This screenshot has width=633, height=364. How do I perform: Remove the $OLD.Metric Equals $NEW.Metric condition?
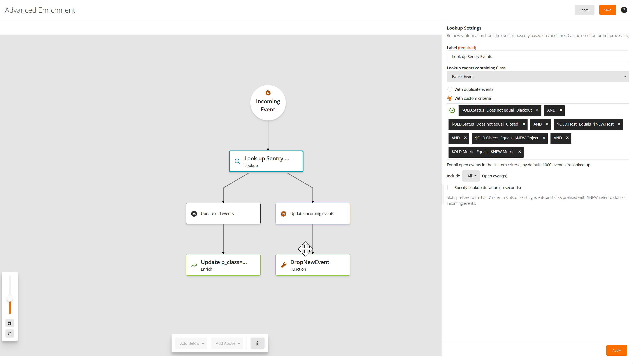click(519, 152)
